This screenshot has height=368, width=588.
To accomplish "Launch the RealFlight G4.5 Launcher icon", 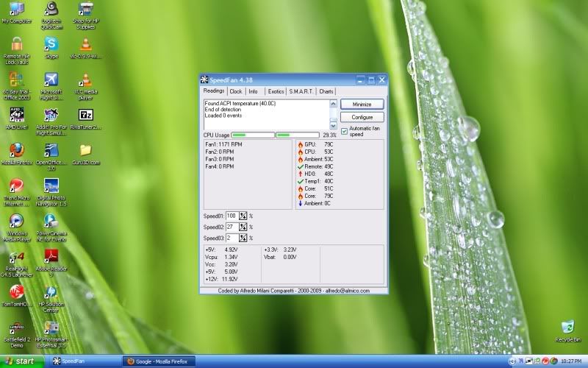I will click(16, 263).
